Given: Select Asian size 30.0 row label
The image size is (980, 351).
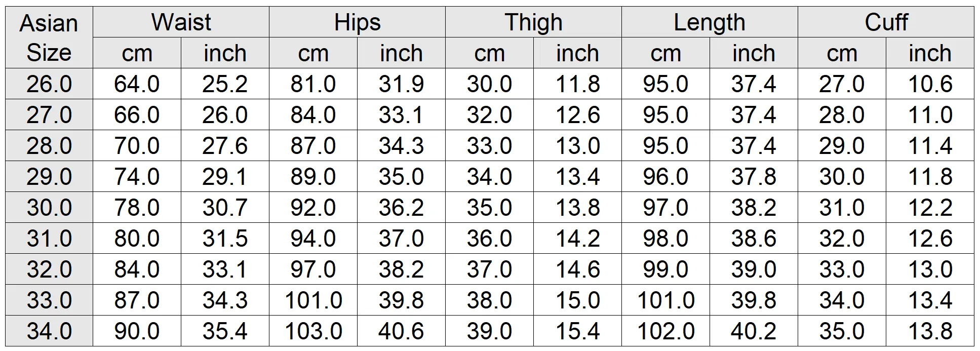Looking at the screenshot, I should point(49,207).
